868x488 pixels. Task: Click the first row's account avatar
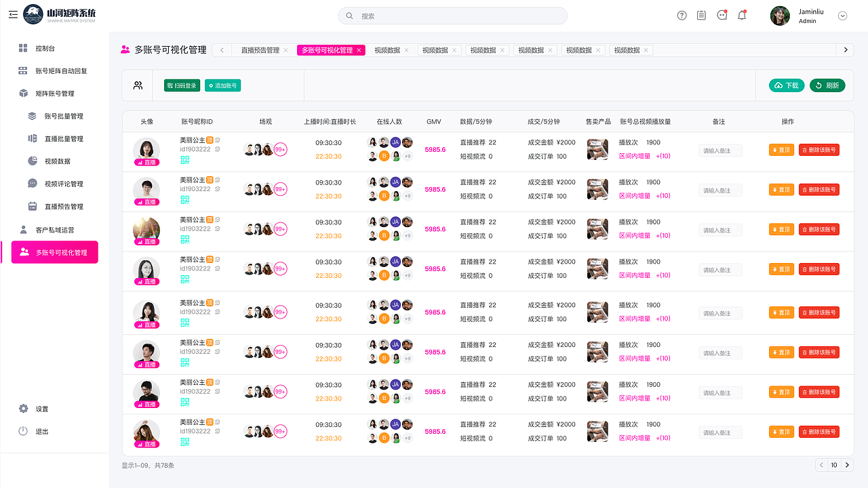(x=146, y=150)
